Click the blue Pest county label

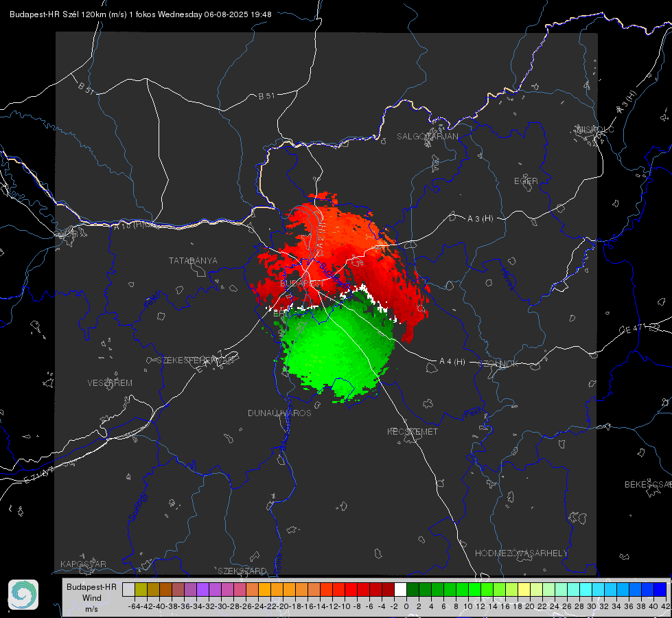pyautogui.click(x=473, y=413)
